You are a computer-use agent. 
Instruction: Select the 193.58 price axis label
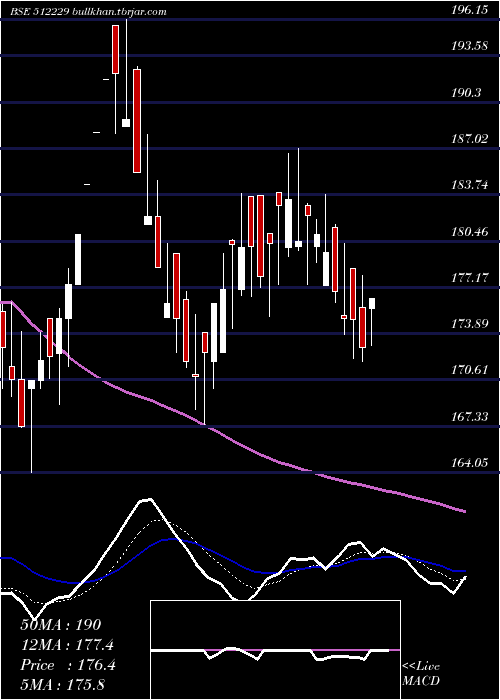tap(469, 46)
